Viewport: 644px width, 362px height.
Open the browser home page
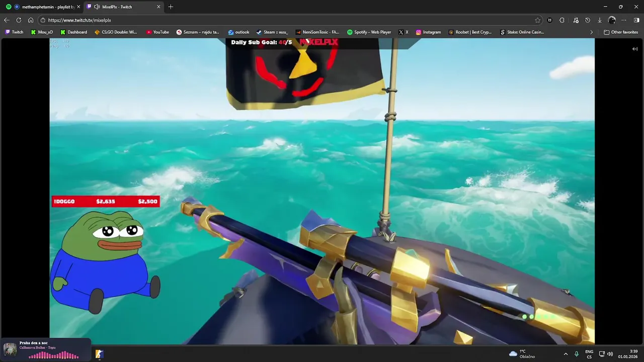[x=31, y=20]
